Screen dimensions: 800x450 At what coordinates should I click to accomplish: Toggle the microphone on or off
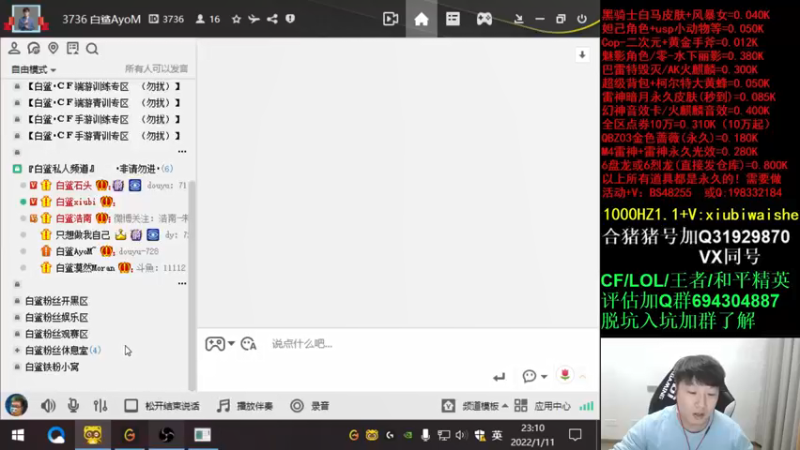click(73, 406)
